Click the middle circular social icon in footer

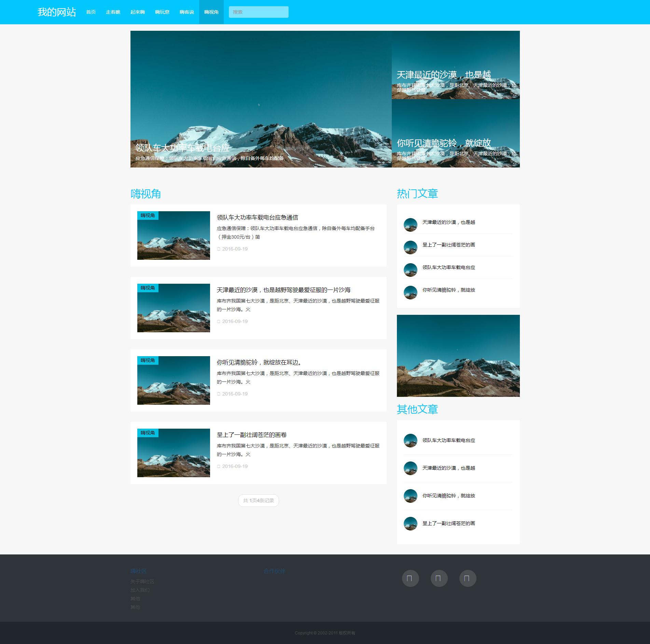pyautogui.click(x=439, y=578)
